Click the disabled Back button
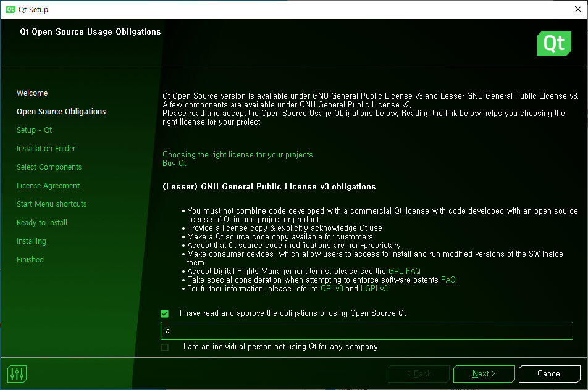588x390 pixels. [x=419, y=373]
